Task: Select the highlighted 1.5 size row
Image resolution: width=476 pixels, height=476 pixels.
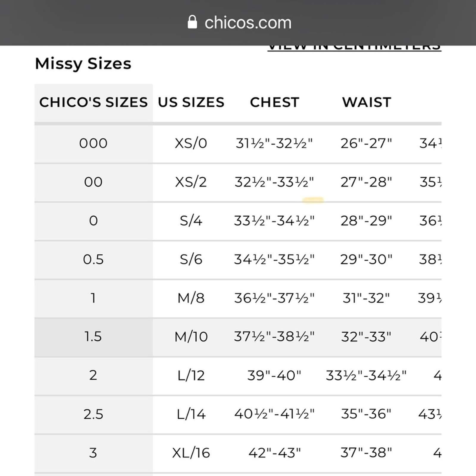Action: click(238, 337)
